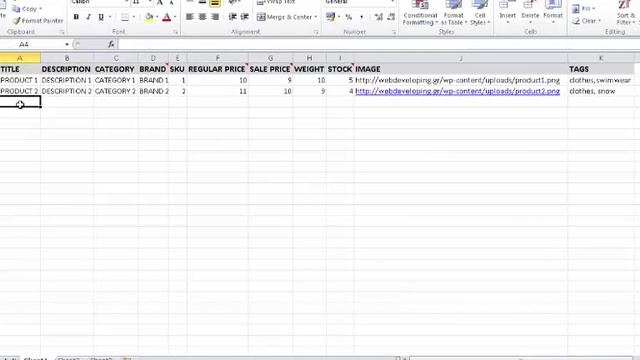Select the STOCK header cell

pos(340,69)
